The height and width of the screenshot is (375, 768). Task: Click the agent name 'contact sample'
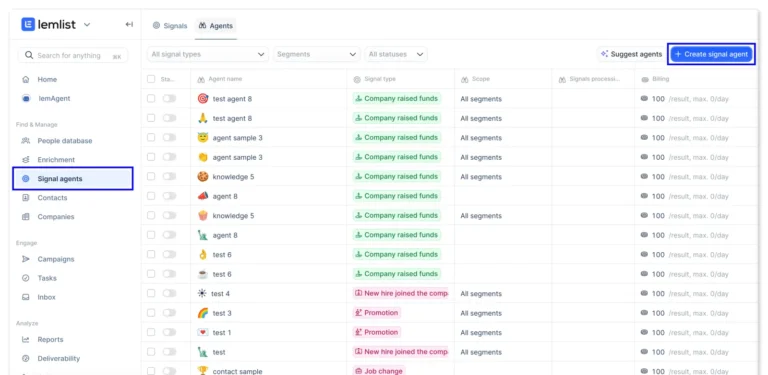tap(238, 371)
